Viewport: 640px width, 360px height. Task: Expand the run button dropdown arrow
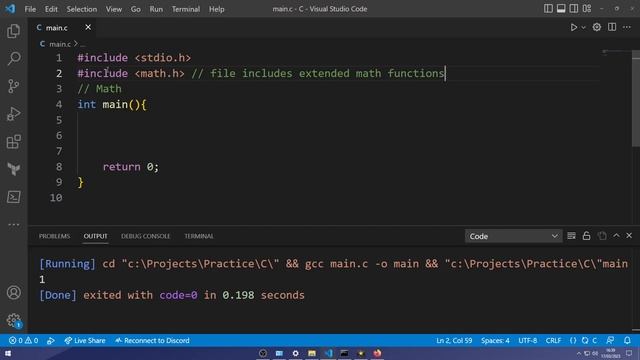583,27
